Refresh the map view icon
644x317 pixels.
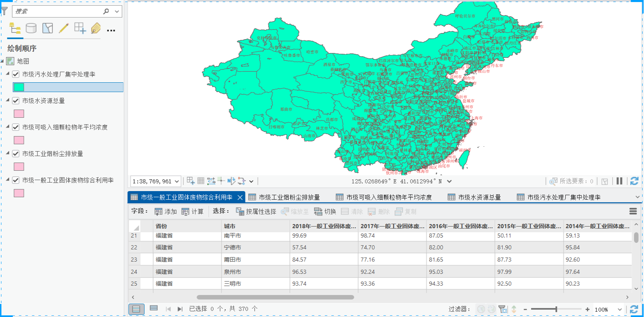[634, 181]
